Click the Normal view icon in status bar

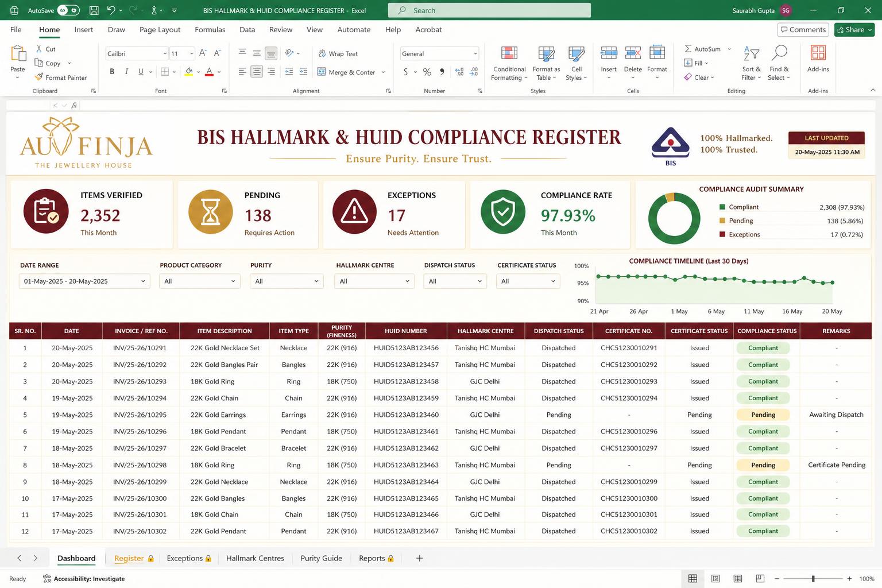tap(693, 578)
